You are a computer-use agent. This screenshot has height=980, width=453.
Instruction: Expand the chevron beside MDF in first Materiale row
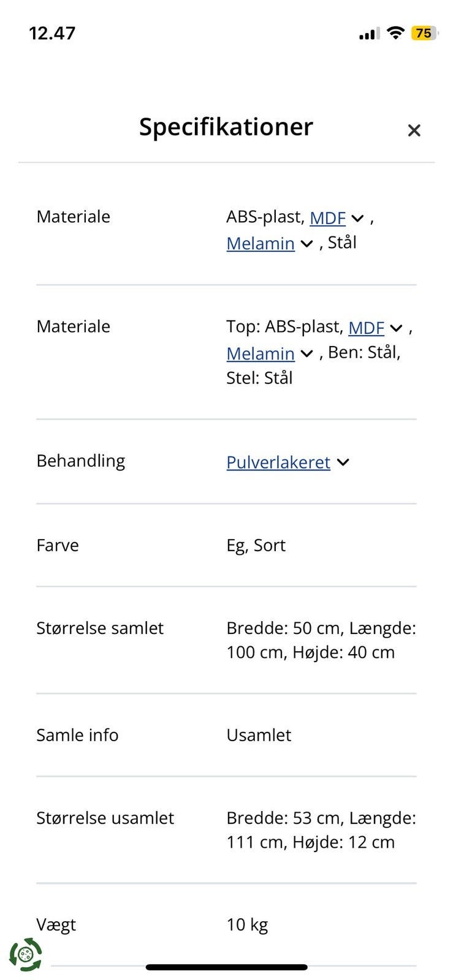coord(358,218)
